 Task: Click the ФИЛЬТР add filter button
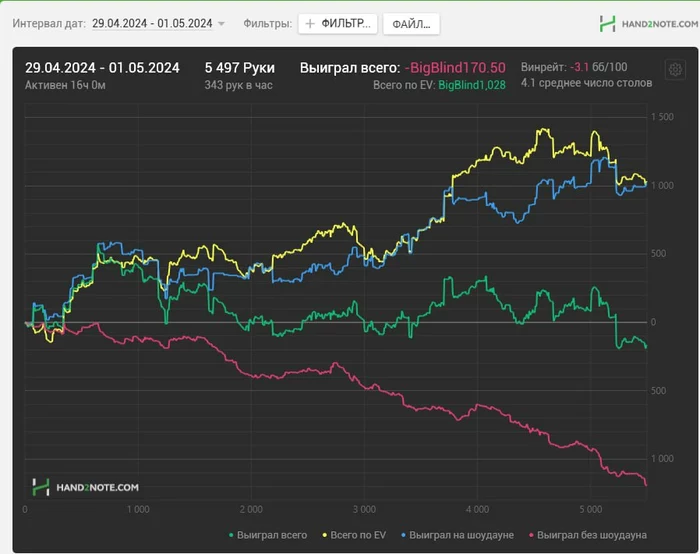[x=338, y=24]
